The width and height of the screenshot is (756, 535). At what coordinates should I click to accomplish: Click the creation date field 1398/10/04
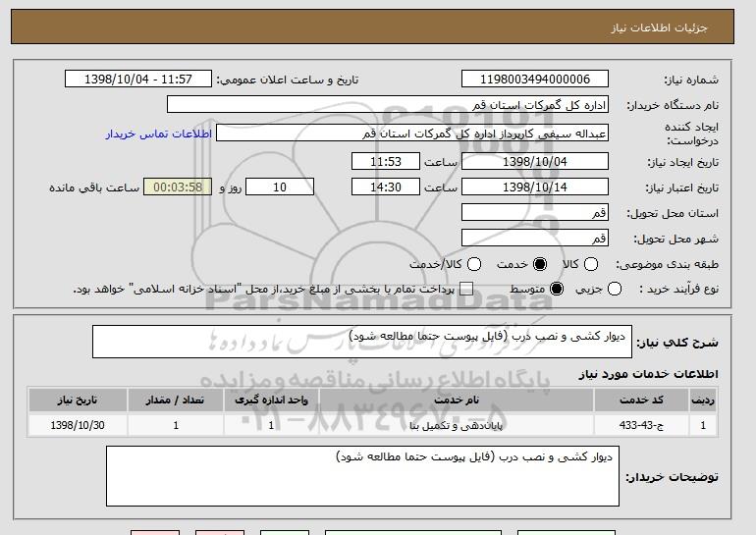[535, 161]
